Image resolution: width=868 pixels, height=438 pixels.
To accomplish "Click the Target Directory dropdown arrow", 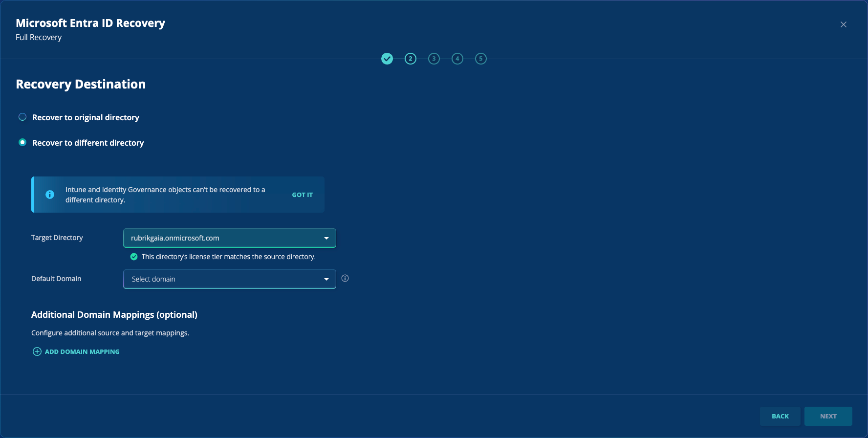I will coord(326,238).
